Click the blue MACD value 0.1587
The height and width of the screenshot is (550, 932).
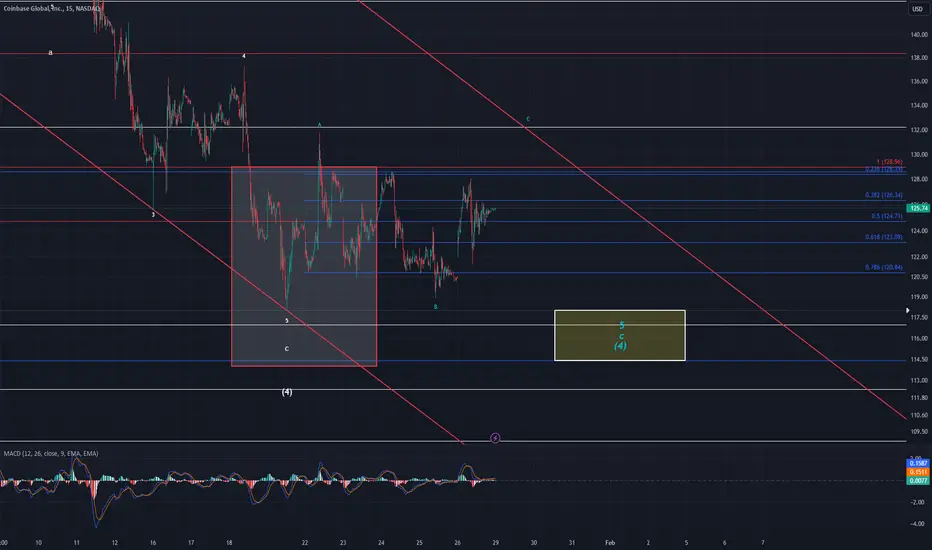coord(918,463)
